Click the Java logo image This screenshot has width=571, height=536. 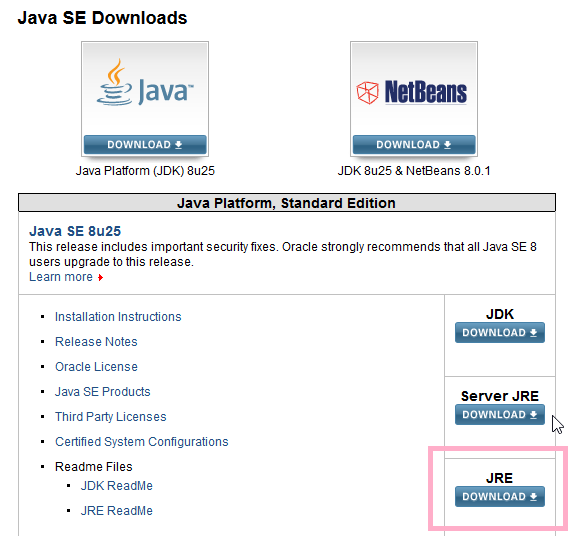pos(145,83)
